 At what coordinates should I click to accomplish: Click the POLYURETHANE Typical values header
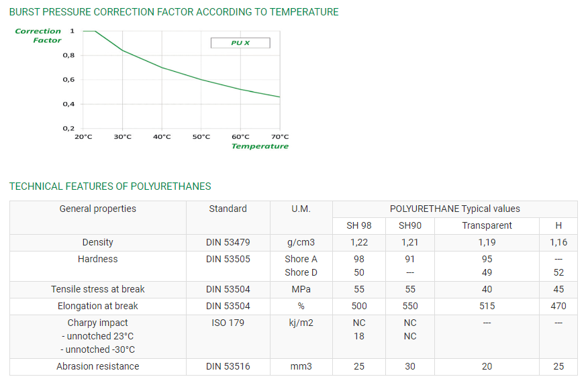(x=454, y=209)
